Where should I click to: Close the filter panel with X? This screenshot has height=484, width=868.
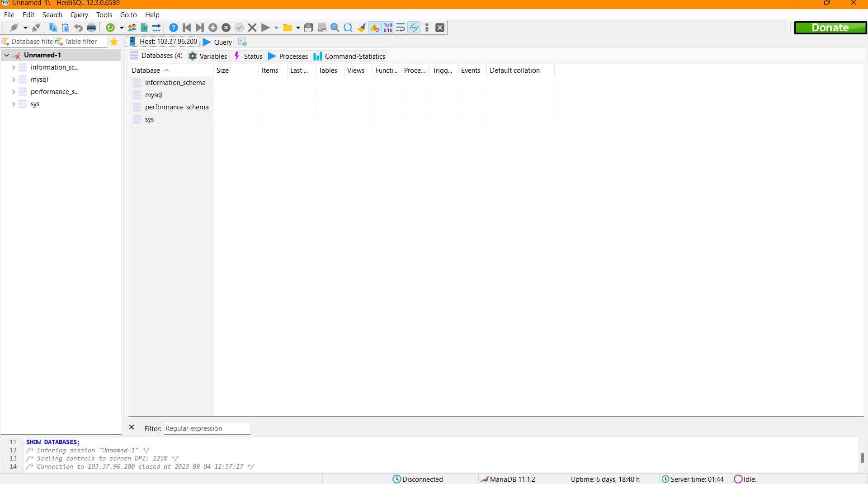[x=132, y=428]
